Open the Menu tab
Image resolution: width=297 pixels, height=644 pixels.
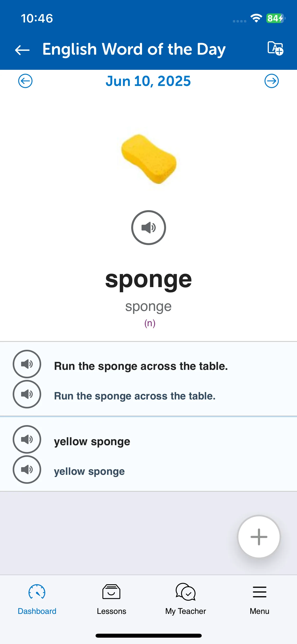pos(260,600)
